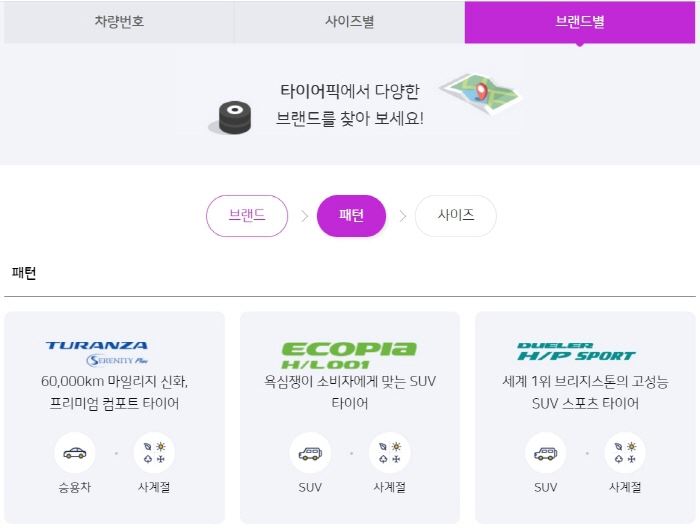
Task: Click the chevron between 브랜드 and 패턴
Action: (x=304, y=216)
